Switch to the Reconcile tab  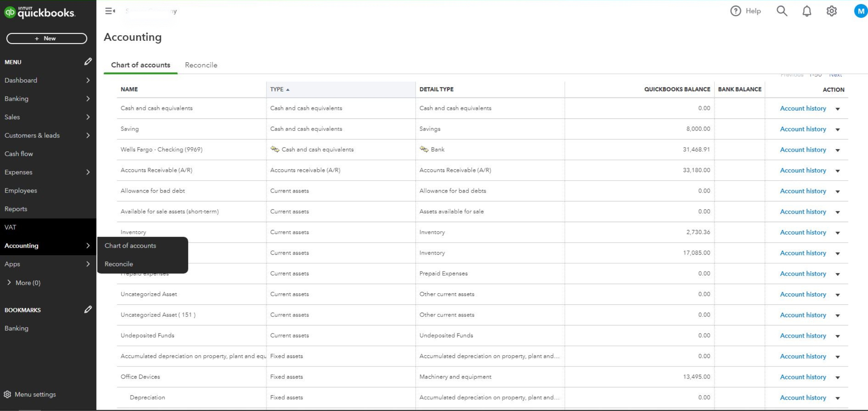tap(201, 65)
